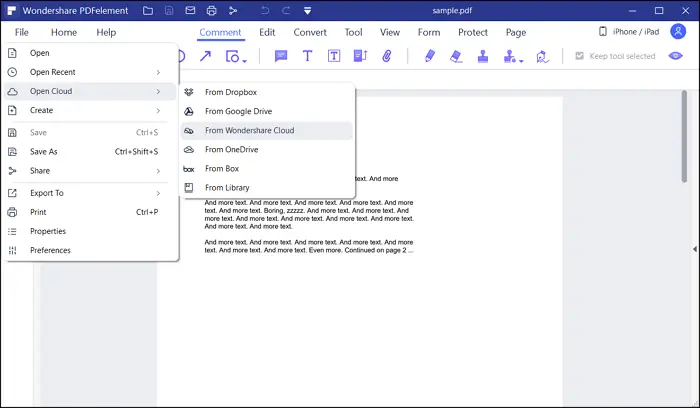Switch to the Edit tab
The width and height of the screenshot is (700, 408).
click(x=267, y=32)
